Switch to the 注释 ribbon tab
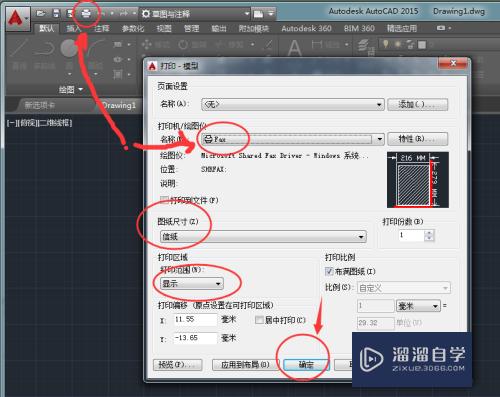The image size is (500, 397). pos(101,29)
